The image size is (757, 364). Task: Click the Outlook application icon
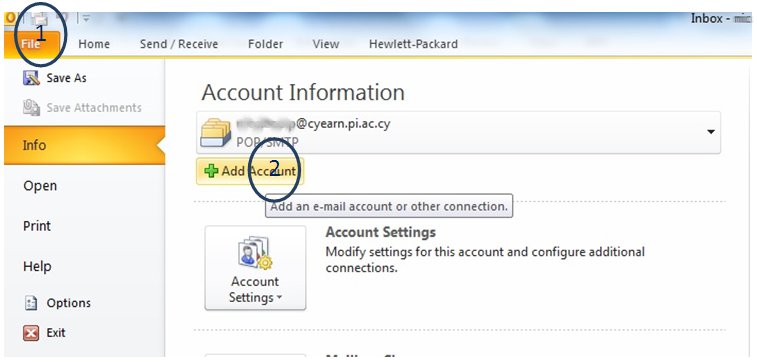click(10, 19)
